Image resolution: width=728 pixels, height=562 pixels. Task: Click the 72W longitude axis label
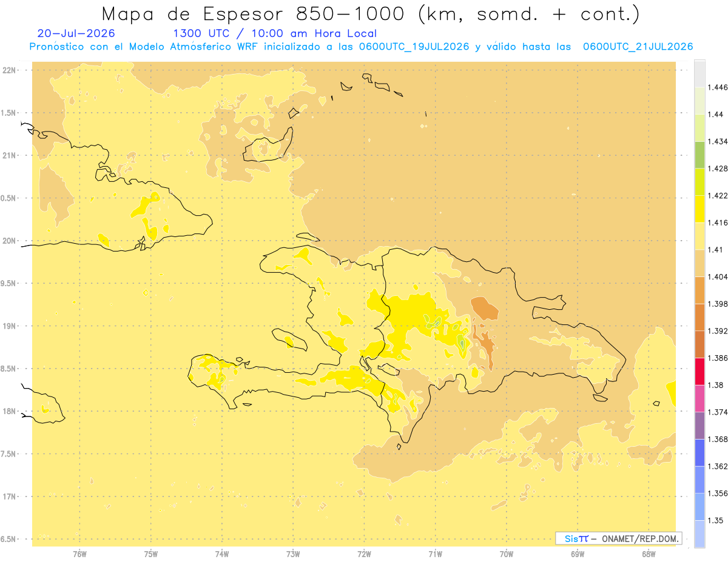(x=364, y=554)
